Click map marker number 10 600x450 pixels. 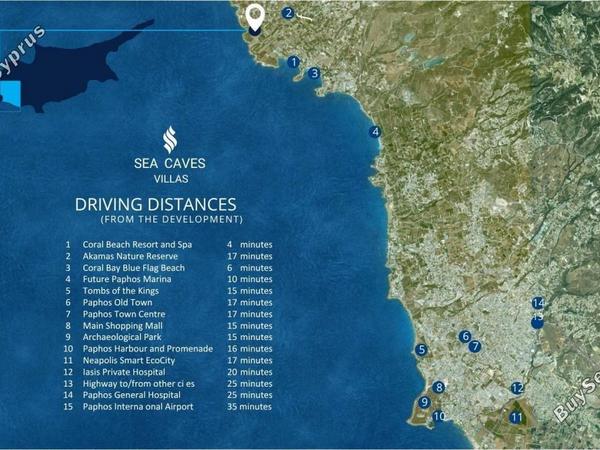click(439, 416)
